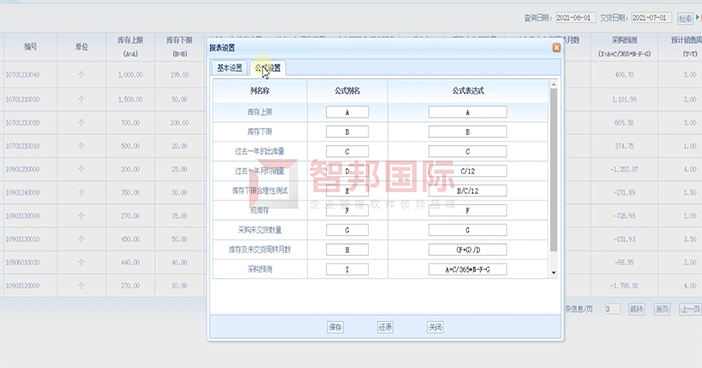Select the 公式设置 tab
The image size is (702, 368).
268,68
